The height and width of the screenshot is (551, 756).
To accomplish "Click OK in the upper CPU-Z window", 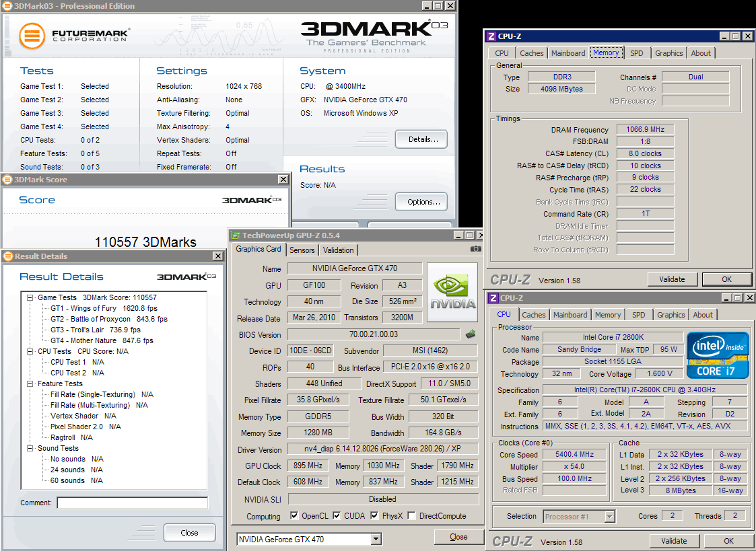I will (726, 279).
